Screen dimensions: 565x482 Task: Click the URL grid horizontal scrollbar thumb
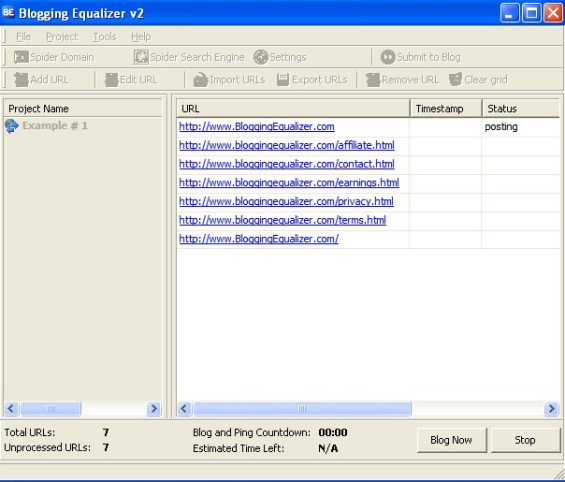(302, 409)
